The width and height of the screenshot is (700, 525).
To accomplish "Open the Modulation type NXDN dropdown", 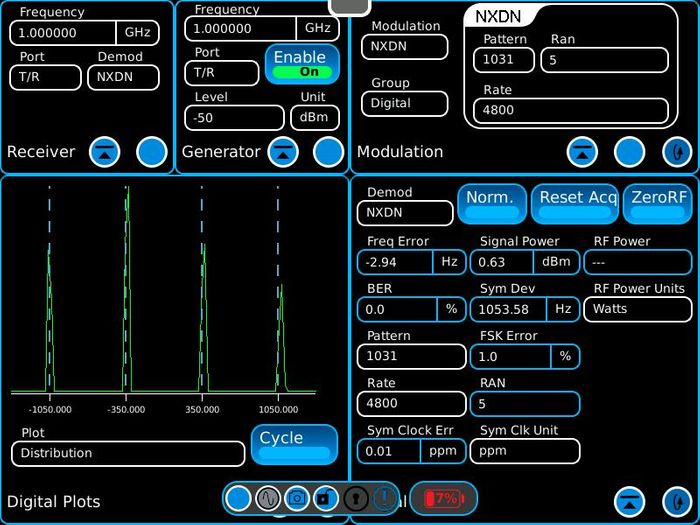I will pos(404,46).
